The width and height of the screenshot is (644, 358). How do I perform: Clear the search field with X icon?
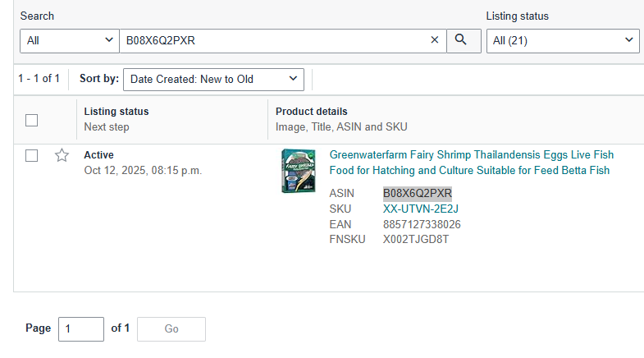[435, 40]
